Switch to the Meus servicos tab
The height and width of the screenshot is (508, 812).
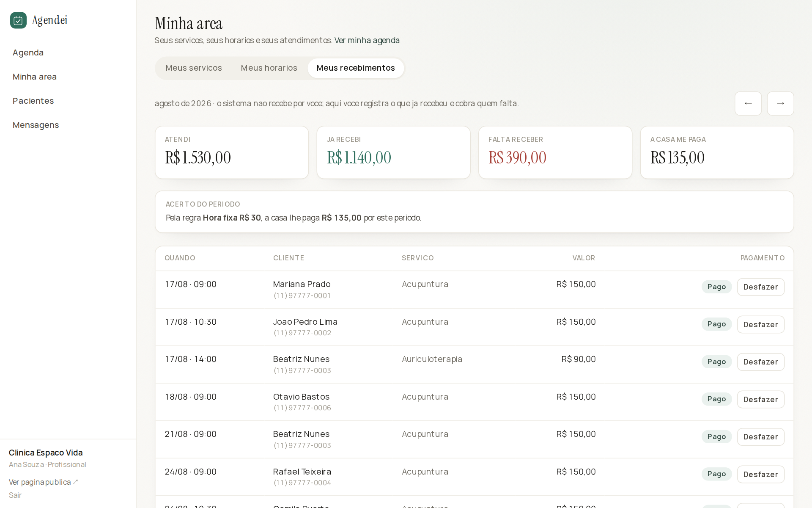(194, 68)
